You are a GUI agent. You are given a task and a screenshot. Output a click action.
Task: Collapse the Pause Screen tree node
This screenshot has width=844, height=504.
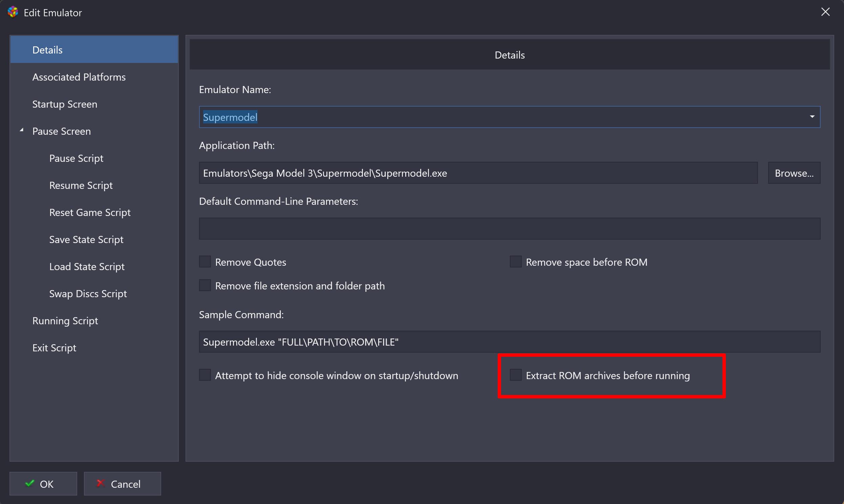(21, 130)
